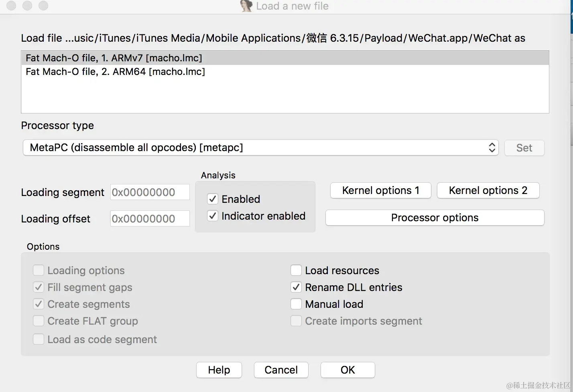Select Fat Mach-O ARM64 loader entry
This screenshot has height=392, width=573.
click(x=116, y=72)
